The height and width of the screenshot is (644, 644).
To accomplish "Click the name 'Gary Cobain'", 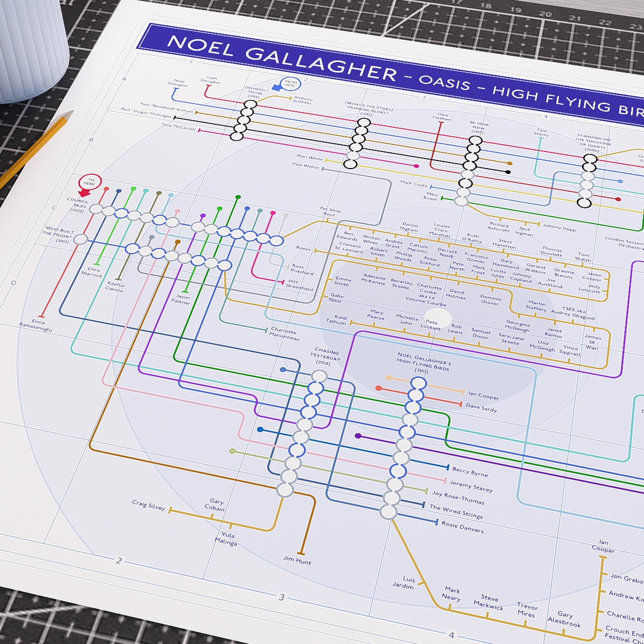I will (215, 504).
